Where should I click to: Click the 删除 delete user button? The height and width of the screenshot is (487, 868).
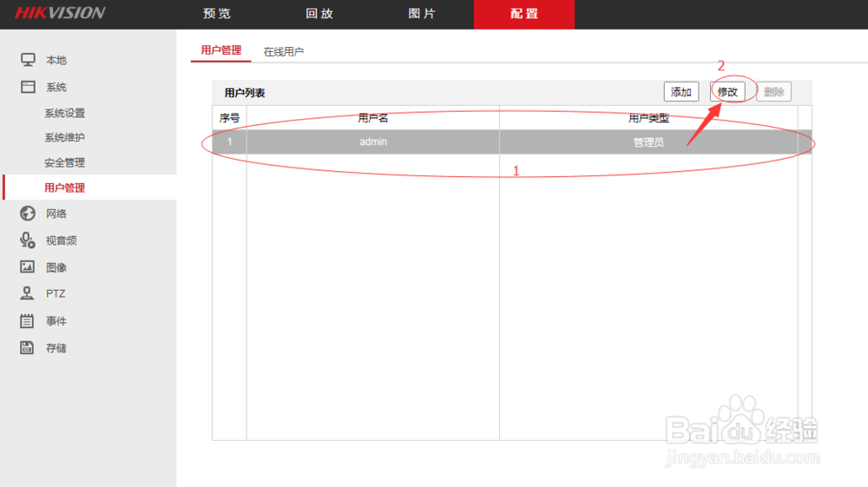[x=774, y=92]
